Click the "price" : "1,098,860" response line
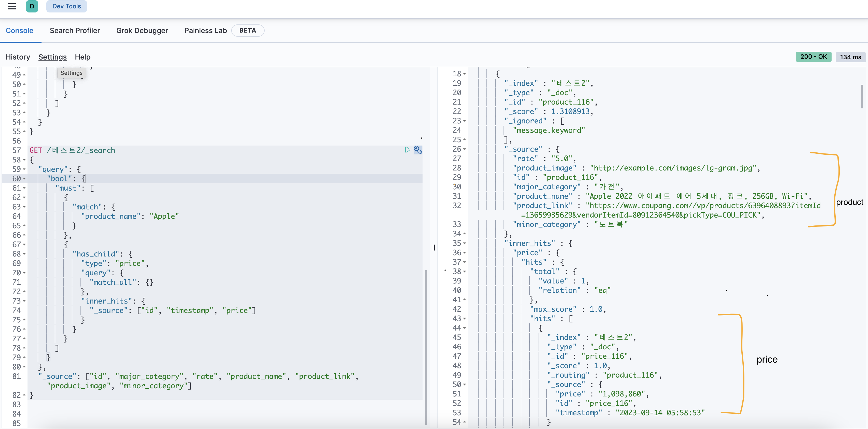The height and width of the screenshot is (429, 868). (x=602, y=394)
